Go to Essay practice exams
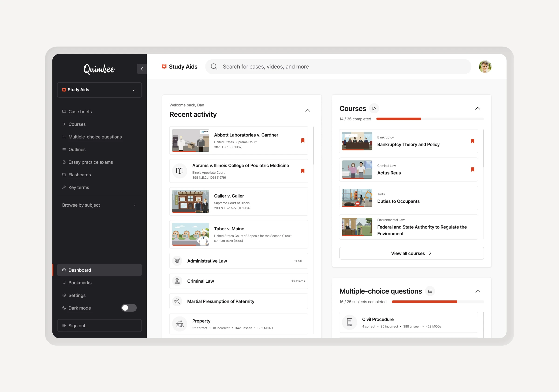 [91, 162]
